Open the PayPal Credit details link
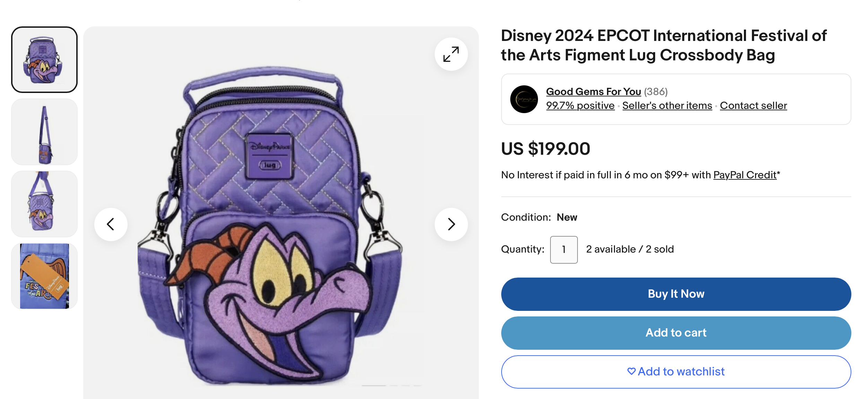Viewport: 868px width, 399px height. 745,175
